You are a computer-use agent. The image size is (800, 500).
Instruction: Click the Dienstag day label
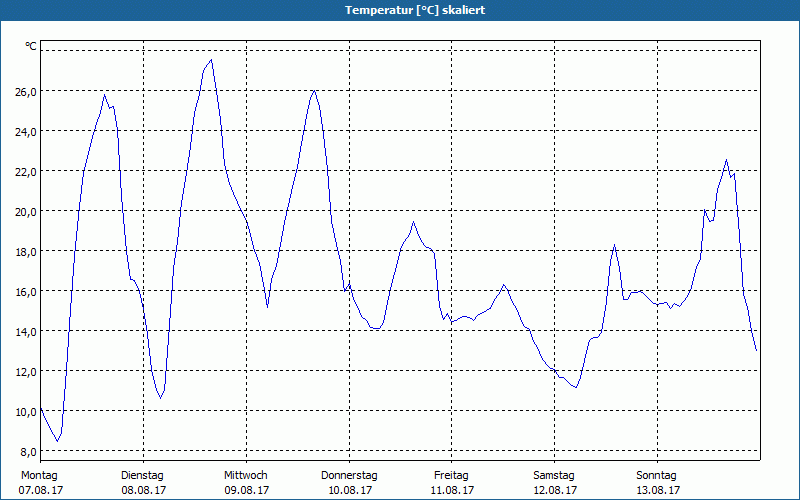pos(142,476)
